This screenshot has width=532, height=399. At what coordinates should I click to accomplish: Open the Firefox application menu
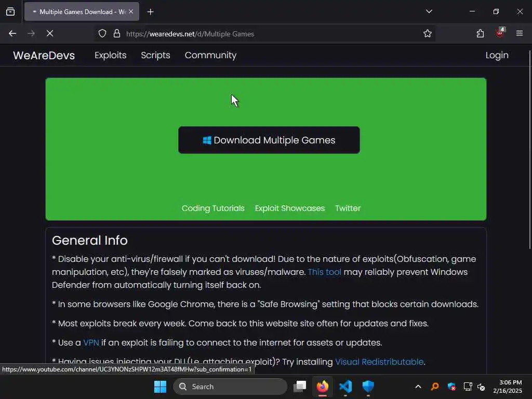coord(519,33)
